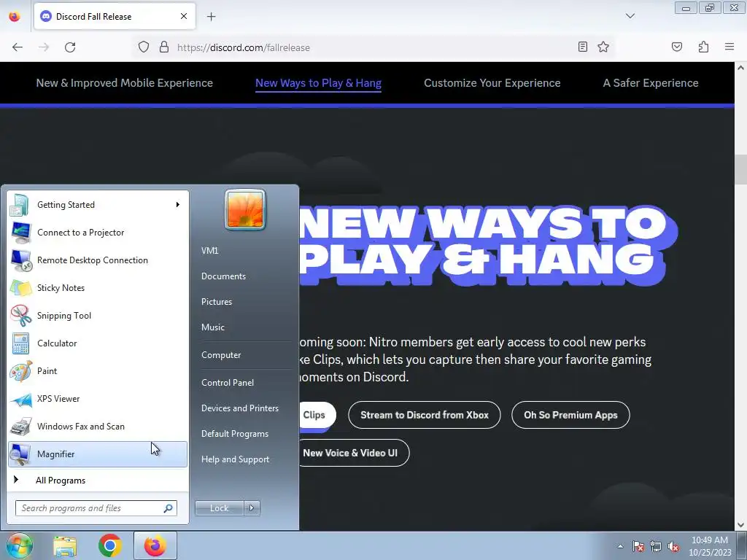This screenshot has height=560, width=747.
Task: Open Computer from Start menu
Action: 221,355
